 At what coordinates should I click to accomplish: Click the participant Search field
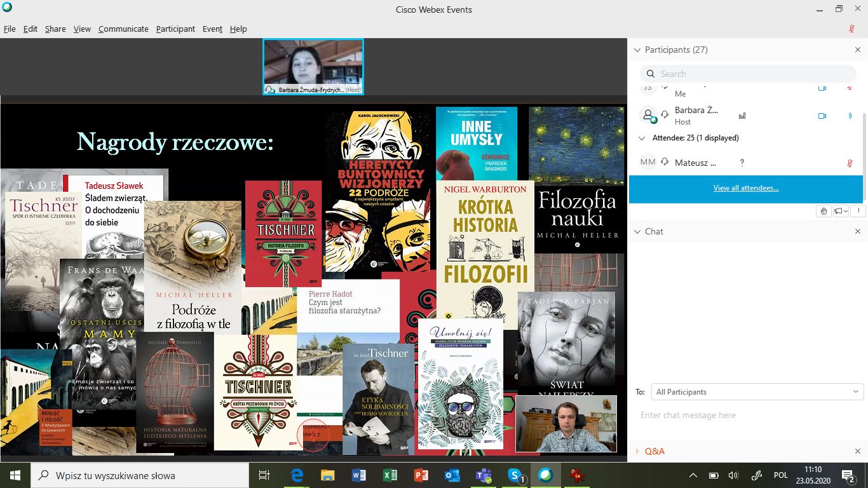[x=748, y=74]
